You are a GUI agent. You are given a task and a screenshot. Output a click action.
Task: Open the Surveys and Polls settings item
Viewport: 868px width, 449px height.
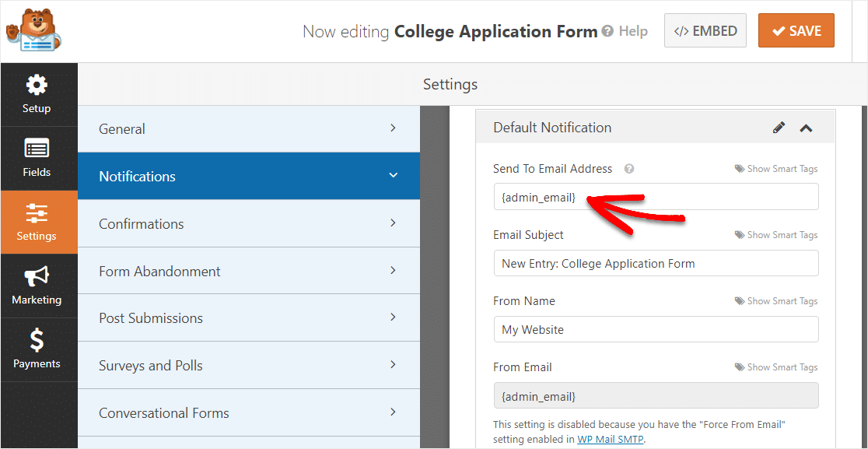[x=249, y=366]
